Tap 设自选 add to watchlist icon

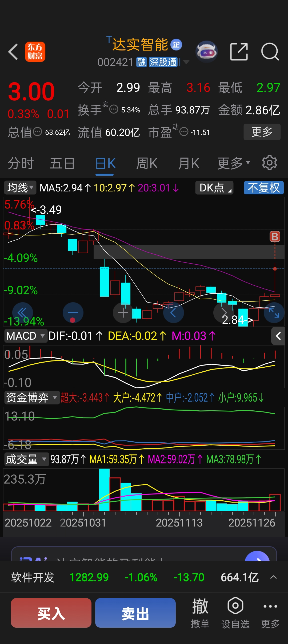pos(235,613)
